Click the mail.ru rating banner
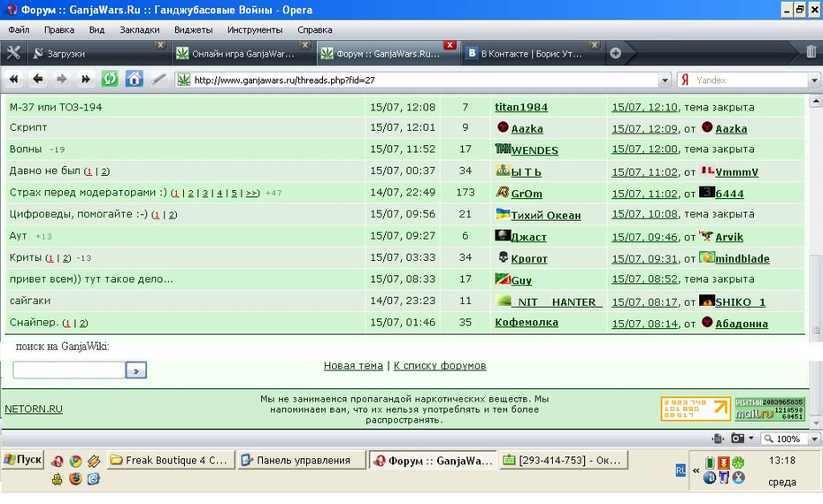823x504 pixels. (x=769, y=409)
